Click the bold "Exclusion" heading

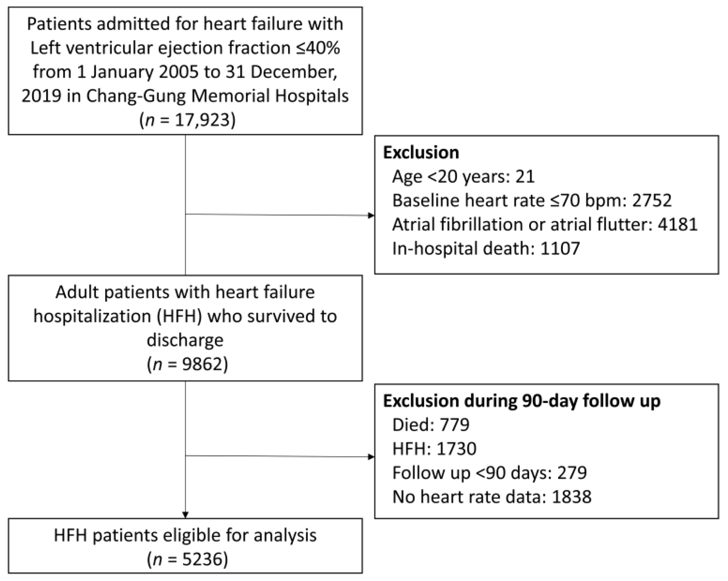(421, 153)
